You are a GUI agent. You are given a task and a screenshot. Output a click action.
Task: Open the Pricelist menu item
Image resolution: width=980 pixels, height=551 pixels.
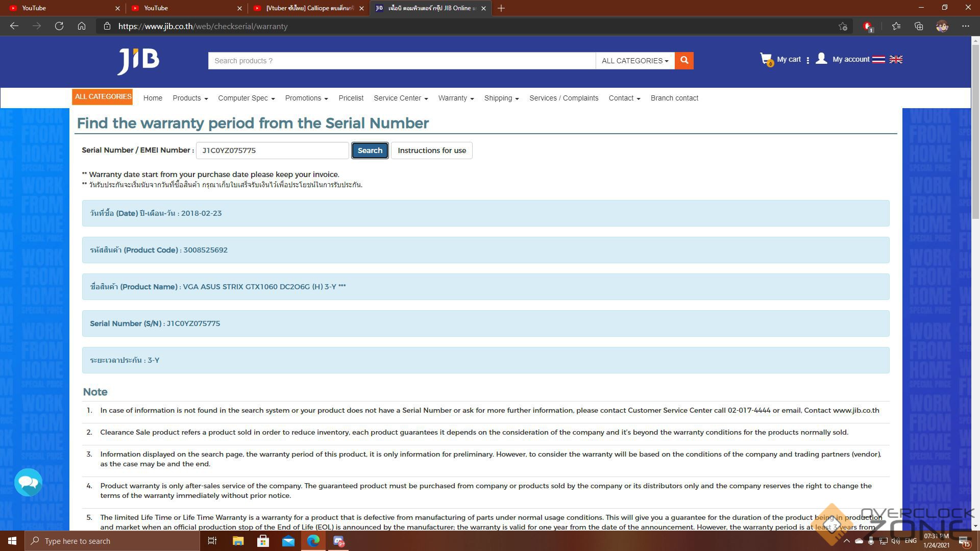351,98
